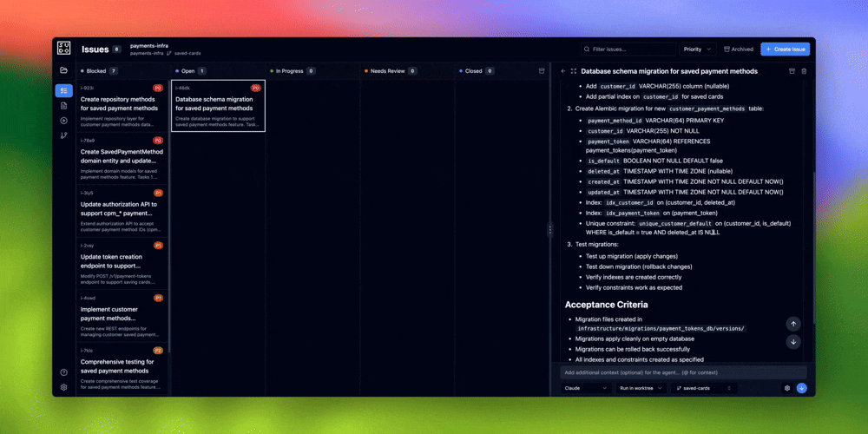Click the additional context input field
Screen dimensions: 868x434
[684, 372]
